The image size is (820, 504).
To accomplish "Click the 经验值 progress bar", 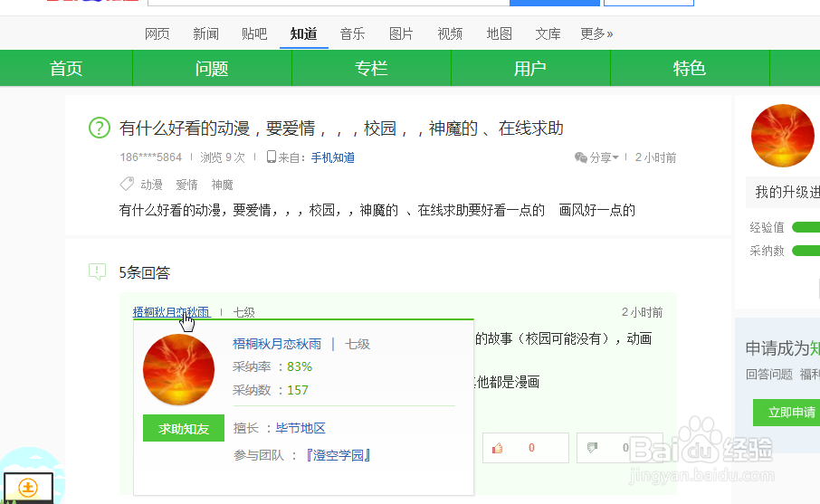I will tap(806, 227).
